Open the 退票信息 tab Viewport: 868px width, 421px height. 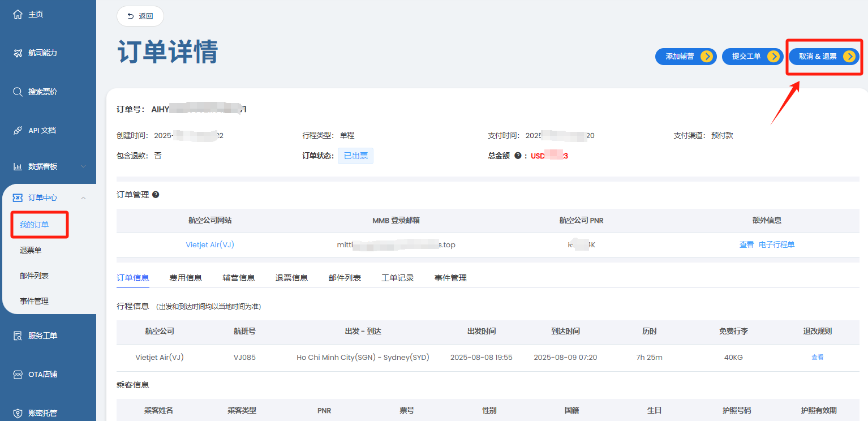291,278
